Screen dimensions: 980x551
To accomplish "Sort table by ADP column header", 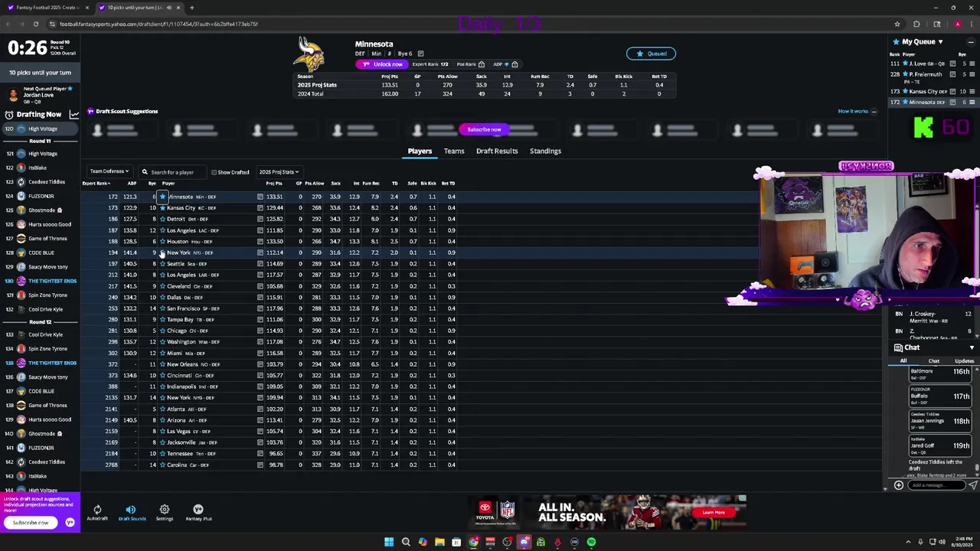I will coord(132,183).
